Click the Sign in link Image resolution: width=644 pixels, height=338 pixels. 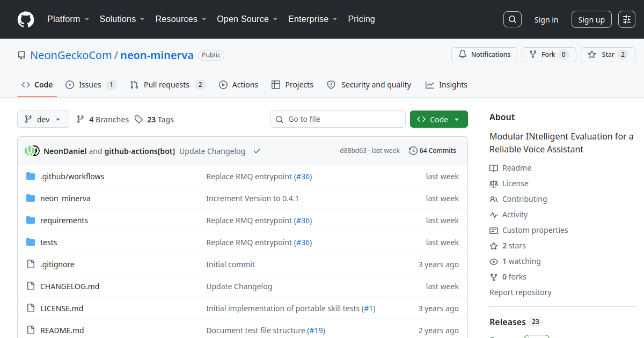tap(546, 20)
